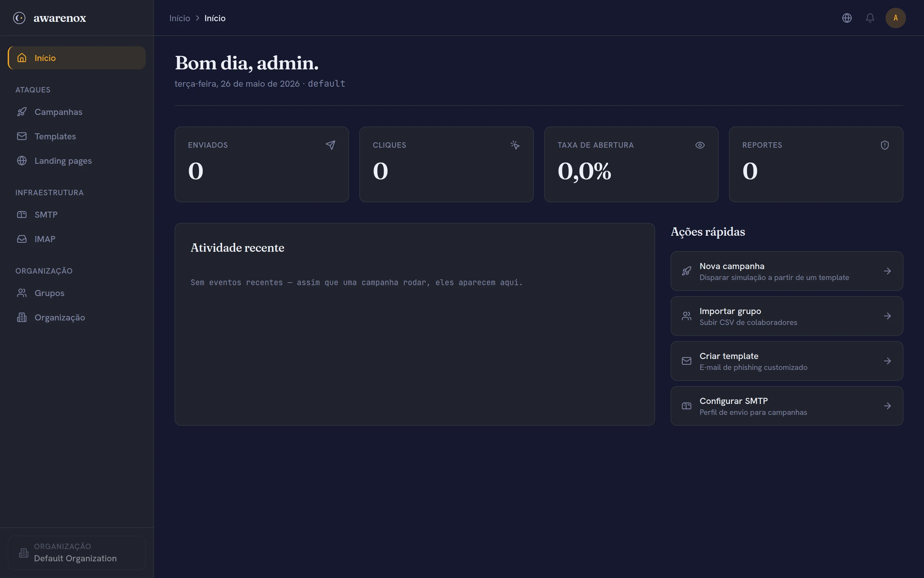Select the Taxa de abertura stat card
924x578 pixels.
coord(631,164)
